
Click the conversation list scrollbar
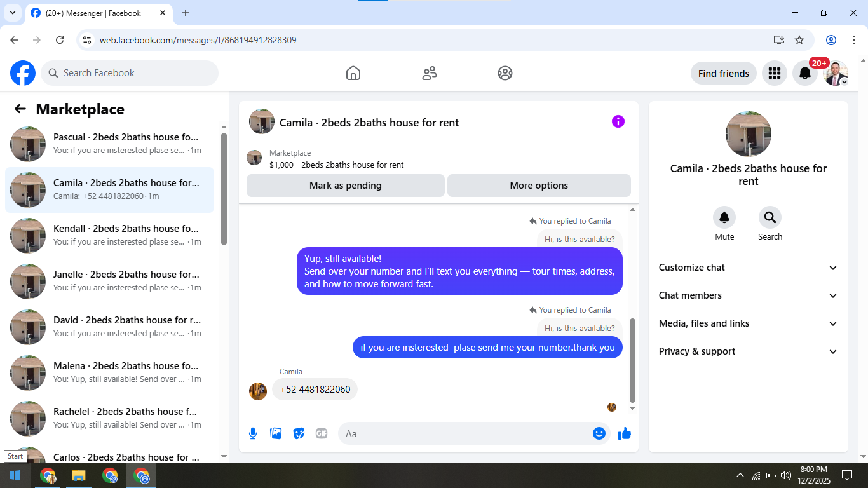[224, 189]
